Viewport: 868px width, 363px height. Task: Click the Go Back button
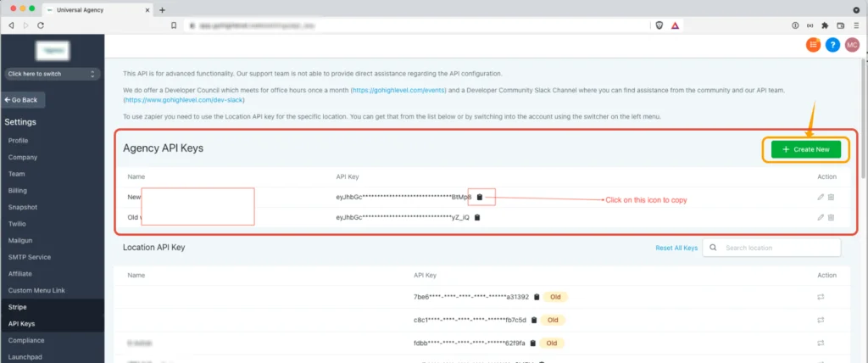pos(23,100)
